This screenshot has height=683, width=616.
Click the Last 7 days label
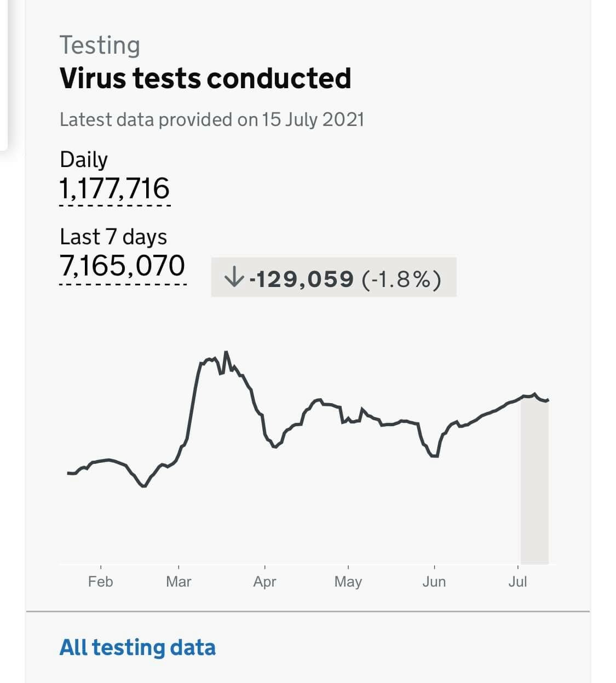click(113, 237)
